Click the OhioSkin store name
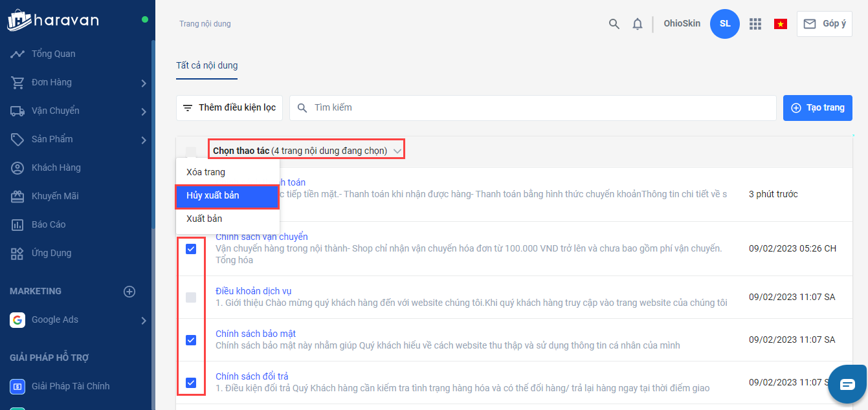This screenshot has height=410, width=868. [x=682, y=24]
